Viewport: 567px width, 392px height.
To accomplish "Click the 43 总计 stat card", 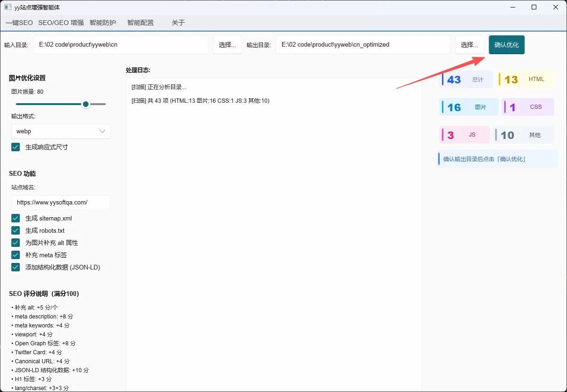I will point(466,79).
